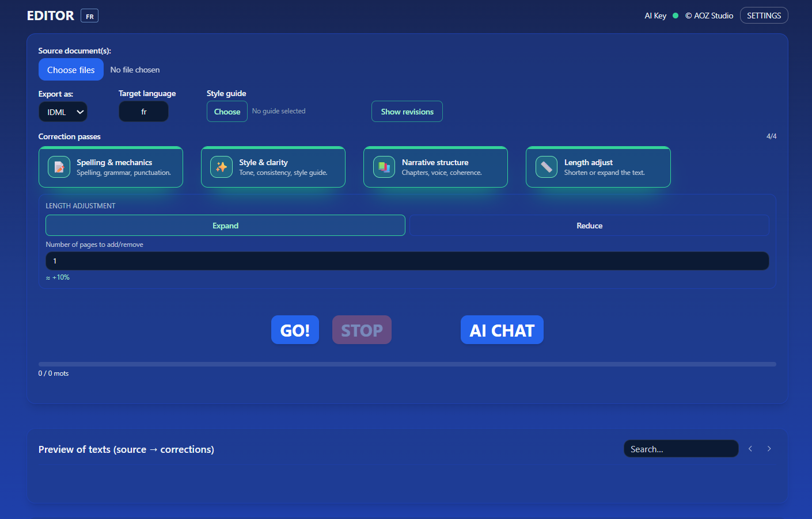The width and height of the screenshot is (812, 519).
Task: Open the Export as IDML dropdown
Action: tap(63, 112)
